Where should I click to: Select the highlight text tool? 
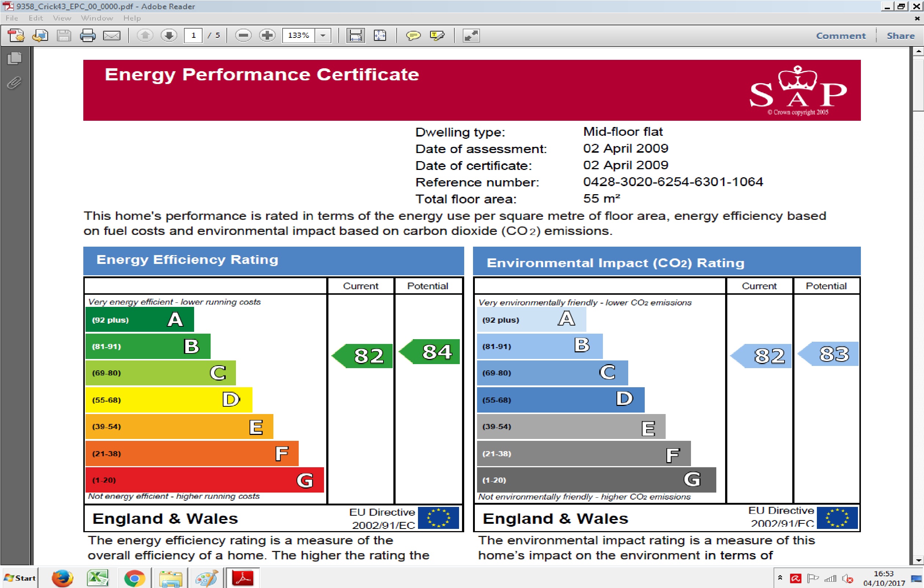[x=437, y=36]
